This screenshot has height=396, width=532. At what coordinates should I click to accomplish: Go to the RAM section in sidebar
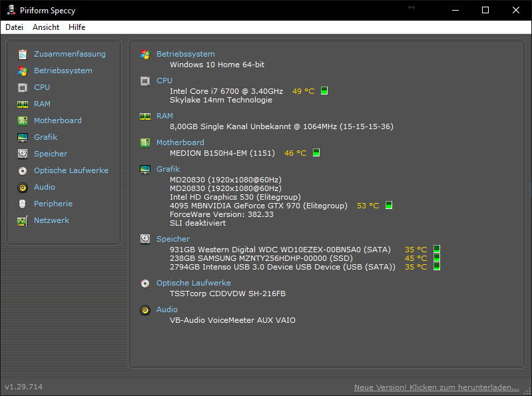coord(42,104)
